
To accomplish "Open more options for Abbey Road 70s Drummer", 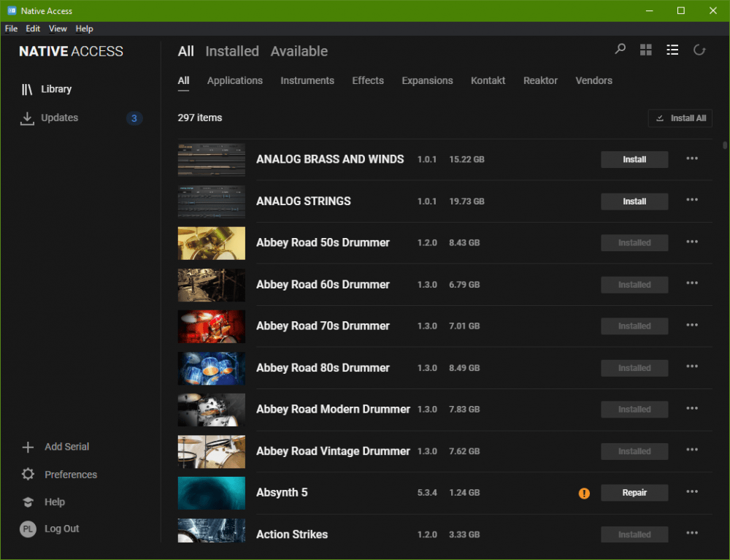I will pos(692,326).
